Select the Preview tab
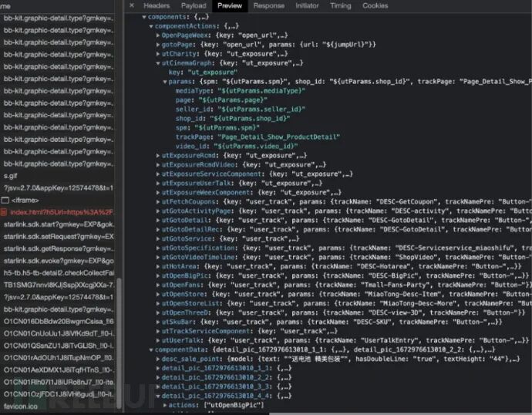The image size is (532, 415). pos(230,5)
